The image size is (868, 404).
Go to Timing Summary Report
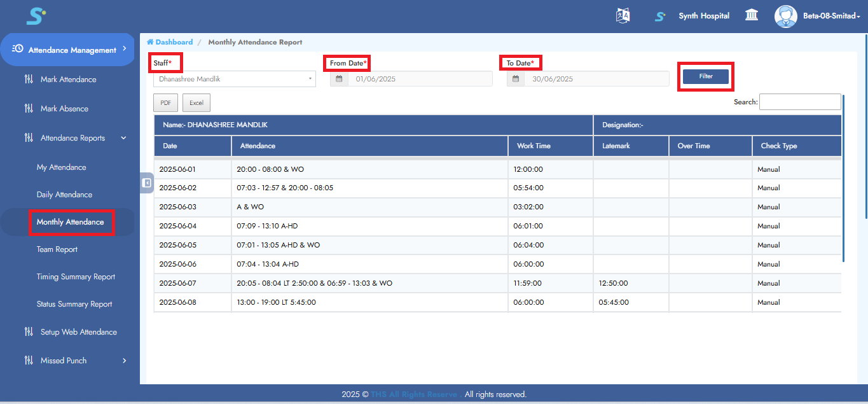pyautogui.click(x=76, y=277)
